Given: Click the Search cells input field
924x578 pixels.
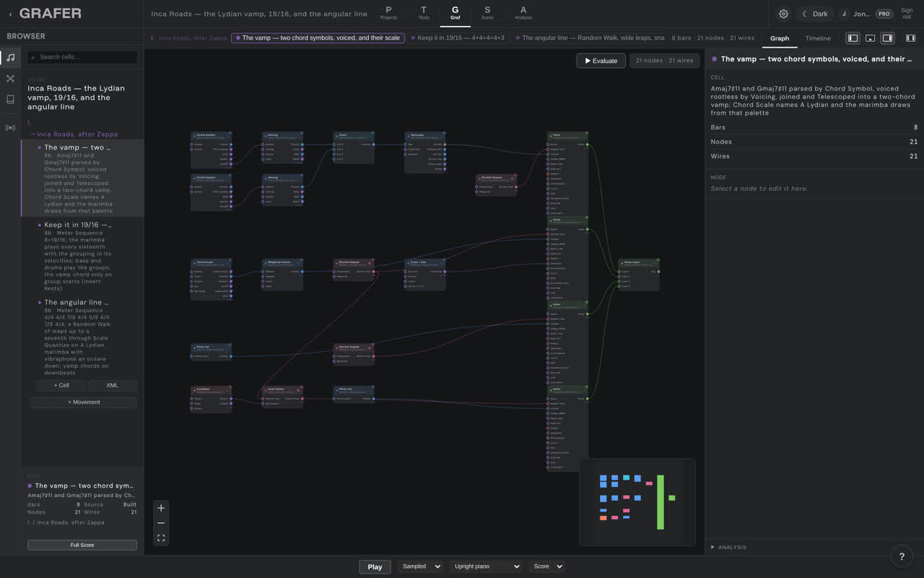Looking at the screenshot, I should [82, 57].
